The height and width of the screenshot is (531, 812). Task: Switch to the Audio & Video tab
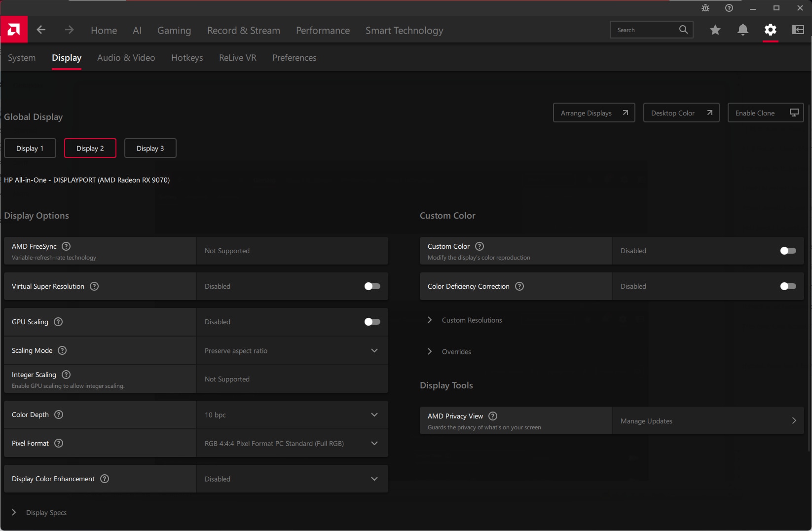tap(126, 58)
